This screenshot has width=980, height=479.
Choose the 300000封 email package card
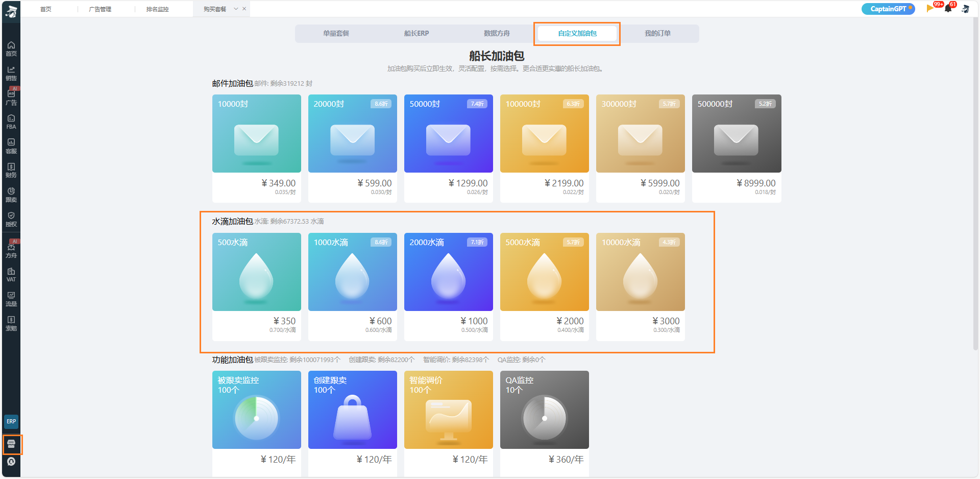[x=641, y=148]
